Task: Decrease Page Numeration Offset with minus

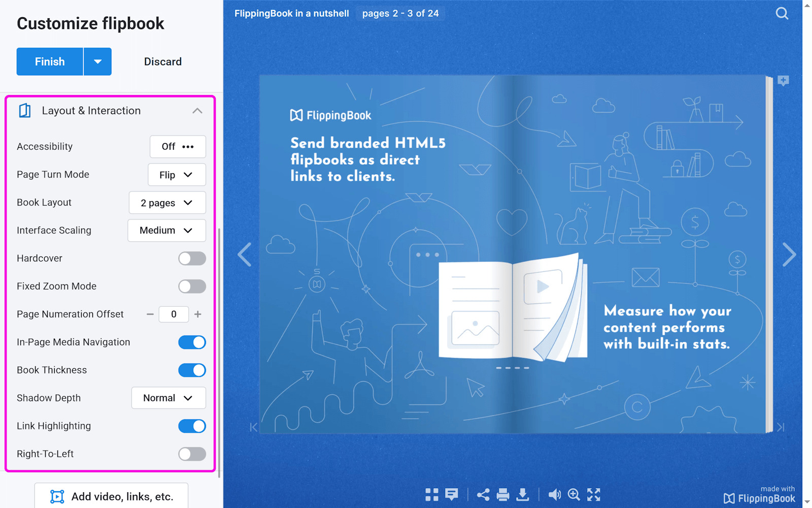Action: pos(150,314)
